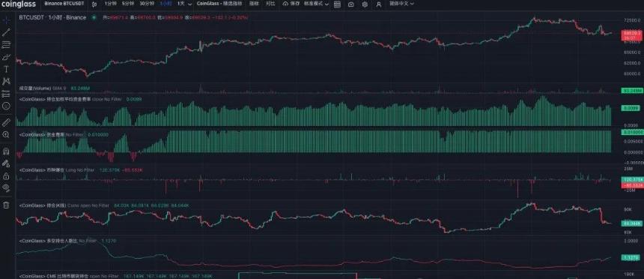Image resolution: width=644 pixels, height=279 pixels.
Task: Open the candlestick chart type icon
Action: click(94, 4)
